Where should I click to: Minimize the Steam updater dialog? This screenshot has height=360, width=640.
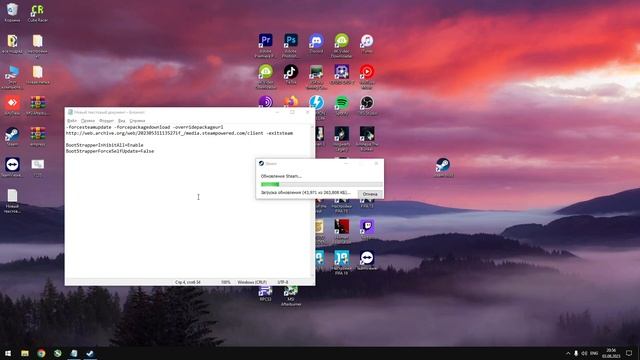pyautogui.click(x=346, y=163)
